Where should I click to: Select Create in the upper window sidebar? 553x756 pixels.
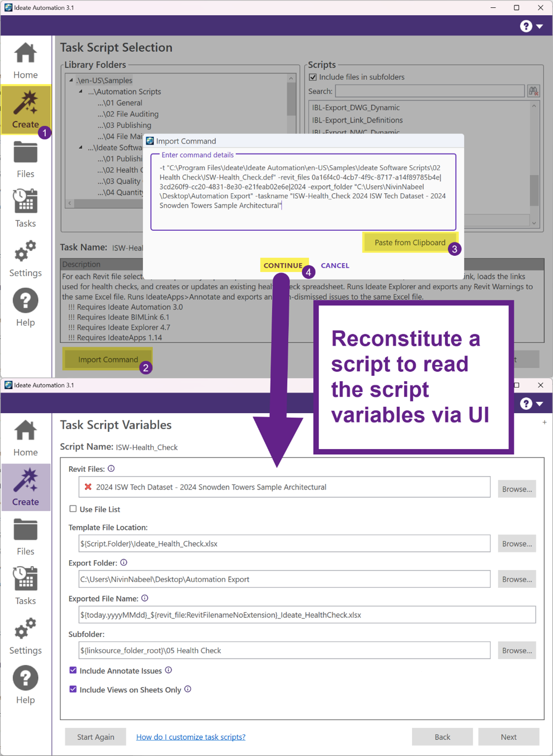pos(26,110)
